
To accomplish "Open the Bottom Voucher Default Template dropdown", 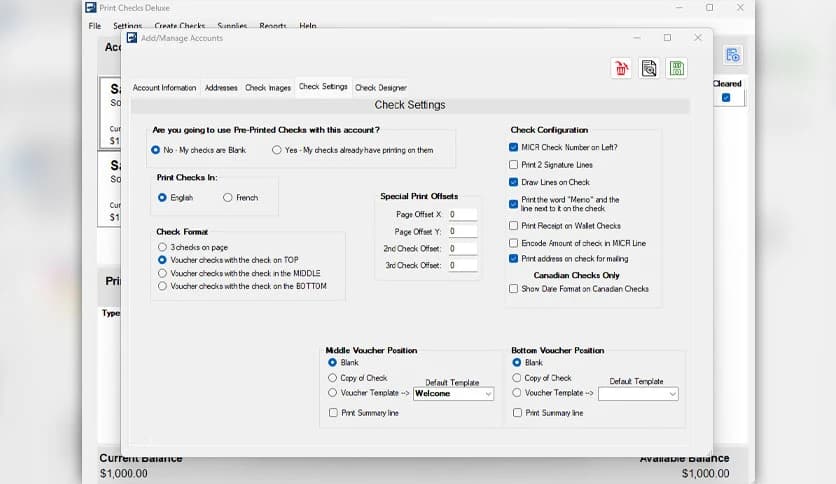I will point(638,394).
